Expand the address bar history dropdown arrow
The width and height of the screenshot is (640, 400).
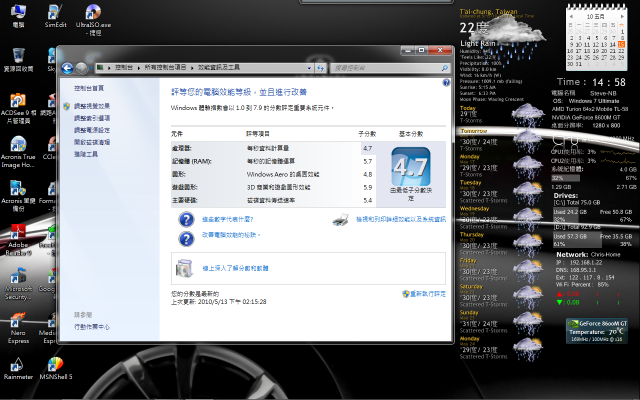tap(309, 68)
